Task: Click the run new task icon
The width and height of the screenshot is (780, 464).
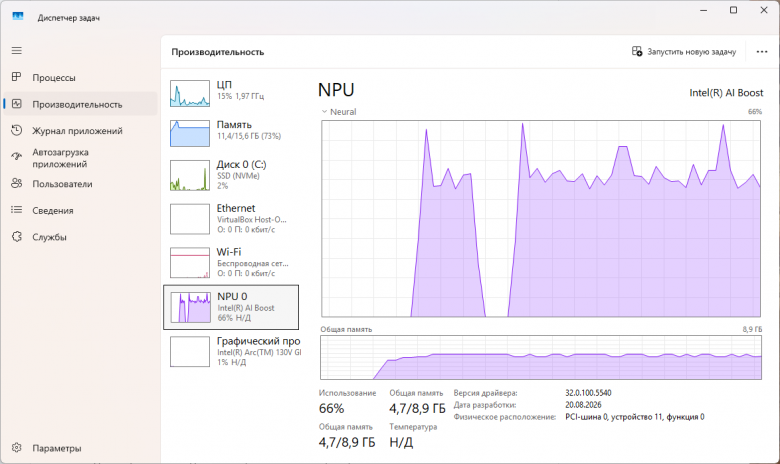Action: coord(637,51)
